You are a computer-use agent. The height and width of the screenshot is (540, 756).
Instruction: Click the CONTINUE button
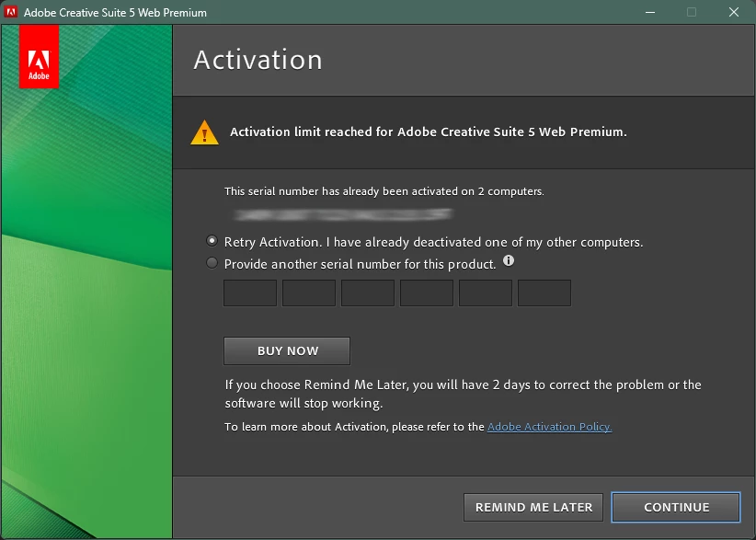click(676, 507)
